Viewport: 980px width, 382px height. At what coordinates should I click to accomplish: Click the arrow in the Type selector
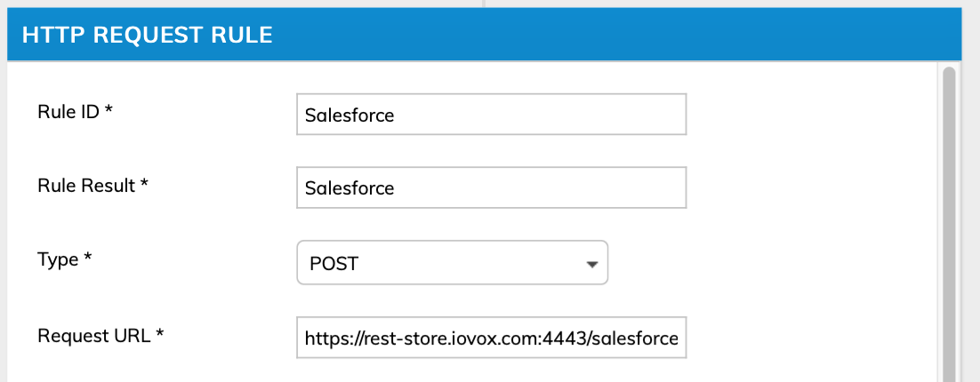591,264
